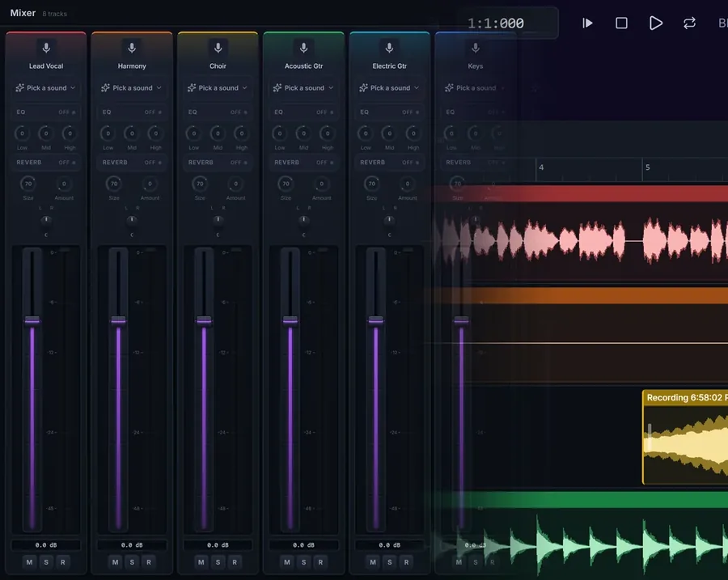Open Pick a sound for Electric Gtr
This screenshot has height=580, width=728.
point(390,87)
